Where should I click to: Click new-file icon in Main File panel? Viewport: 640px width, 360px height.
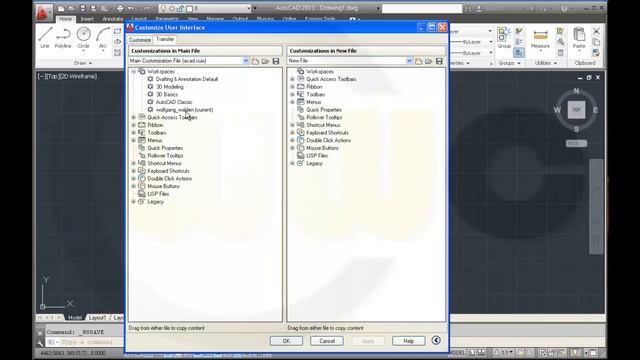pyautogui.click(x=256, y=61)
